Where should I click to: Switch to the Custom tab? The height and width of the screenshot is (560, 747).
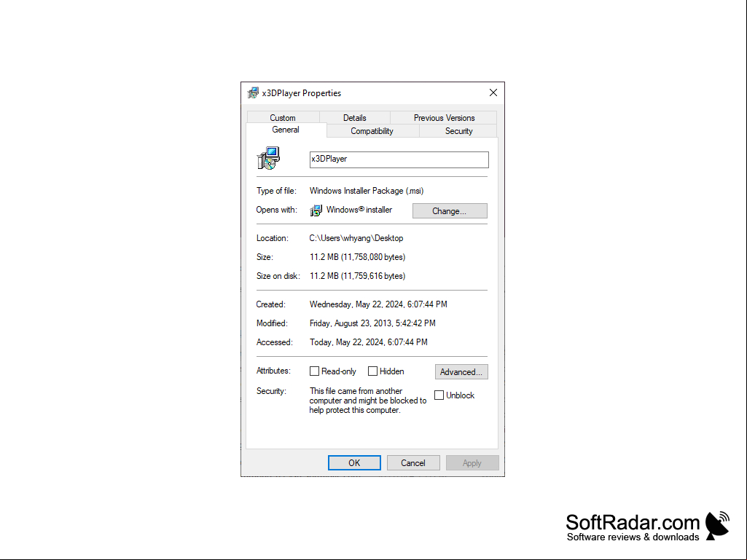[x=283, y=118]
